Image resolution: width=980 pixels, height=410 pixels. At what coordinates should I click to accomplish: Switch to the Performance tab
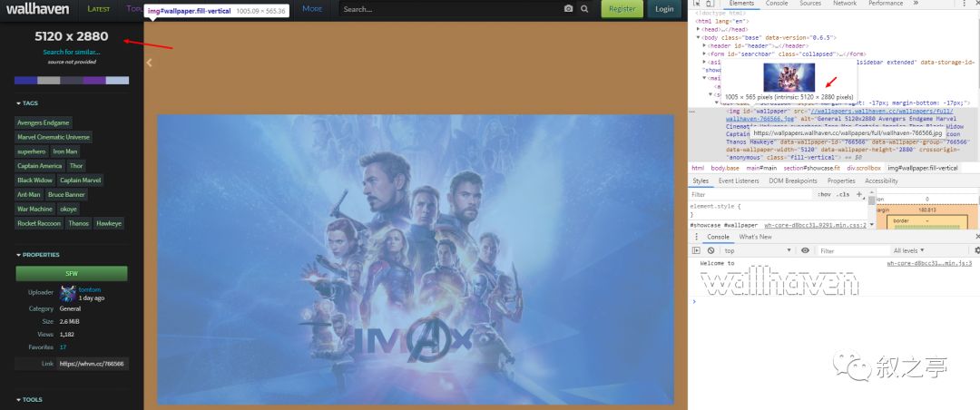(x=885, y=4)
